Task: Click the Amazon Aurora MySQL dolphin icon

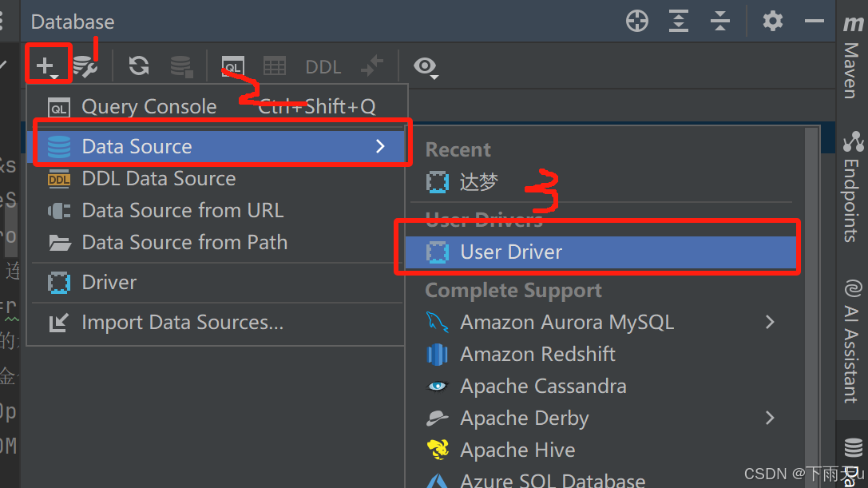Action: point(438,322)
